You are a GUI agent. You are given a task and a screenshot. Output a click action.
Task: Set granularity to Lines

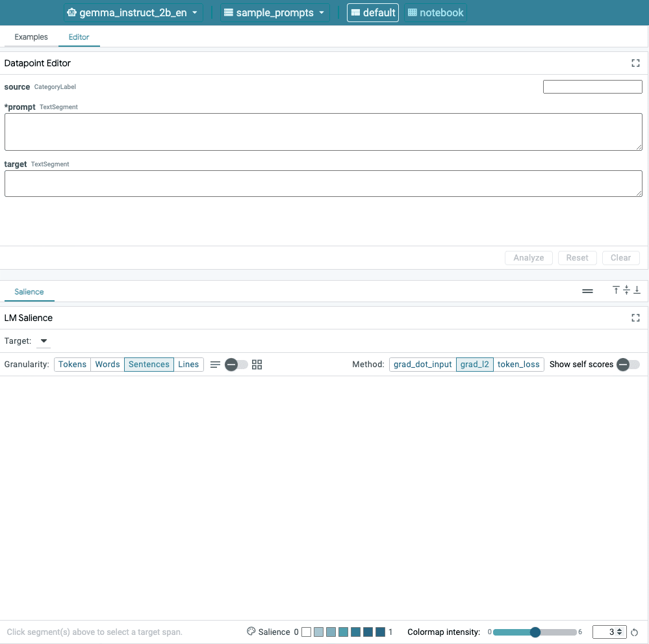[188, 364]
